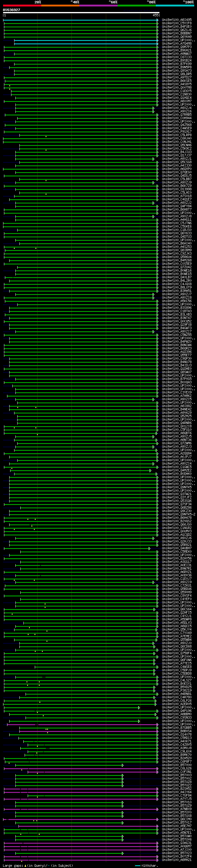Viewport: 197px width, 868px height.
Task: Click the green ~80% identity legend segment
Action: pyautogui.click(x=137, y=6)
